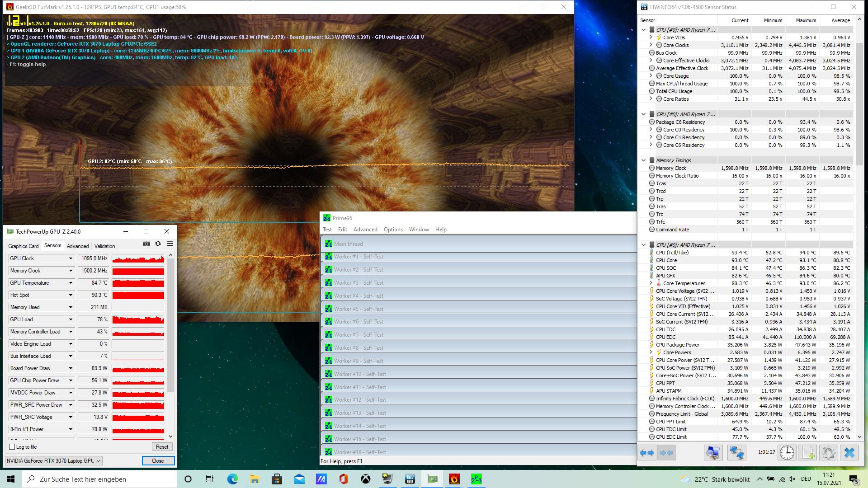Screen dimensions: 868x488
Task: Click Cortana circle icon on taskbar
Action: (188, 479)
